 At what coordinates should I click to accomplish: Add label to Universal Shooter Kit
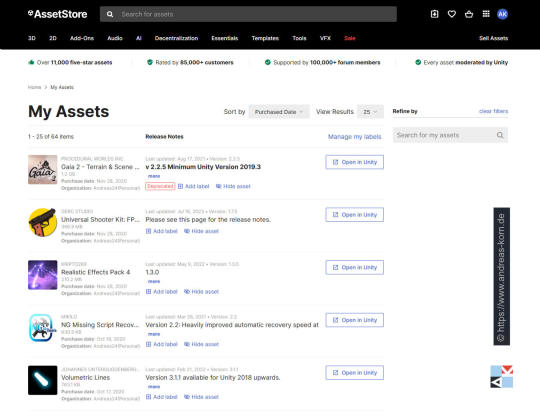(162, 231)
